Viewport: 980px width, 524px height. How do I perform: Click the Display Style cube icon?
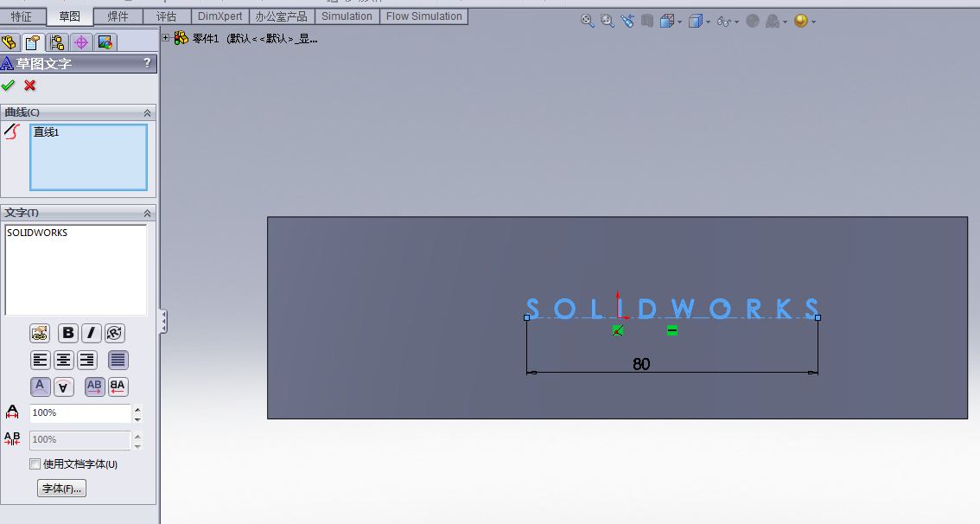point(695,22)
